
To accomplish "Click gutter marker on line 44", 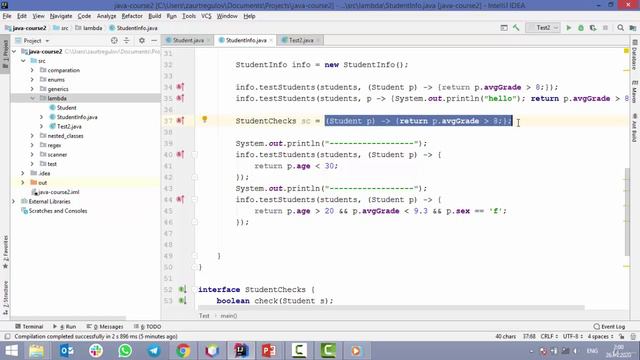I will [x=180, y=199].
